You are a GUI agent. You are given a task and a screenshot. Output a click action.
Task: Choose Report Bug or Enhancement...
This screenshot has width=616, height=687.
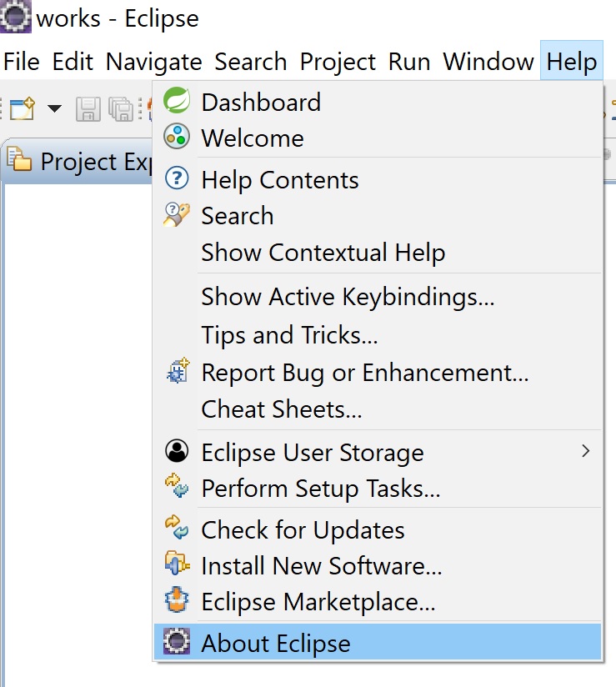[x=378, y=373]
